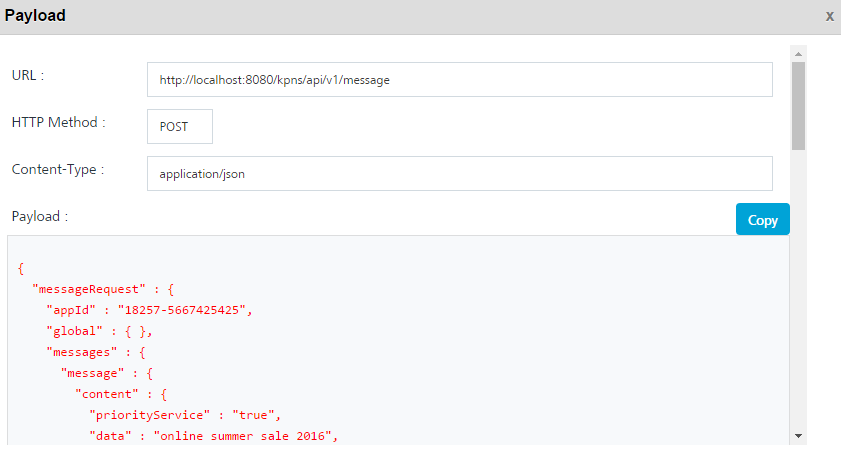Click the "Payload :" label

click(x=40, y=216)
